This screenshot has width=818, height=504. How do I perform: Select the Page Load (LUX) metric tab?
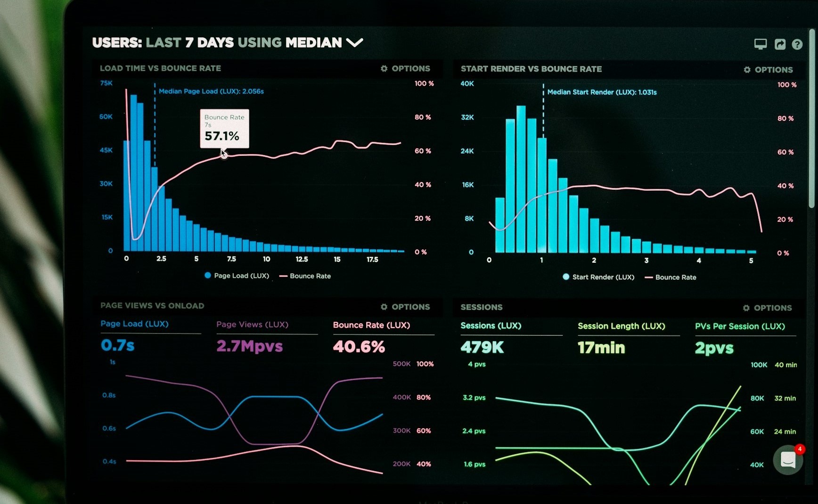click(134, 324)
